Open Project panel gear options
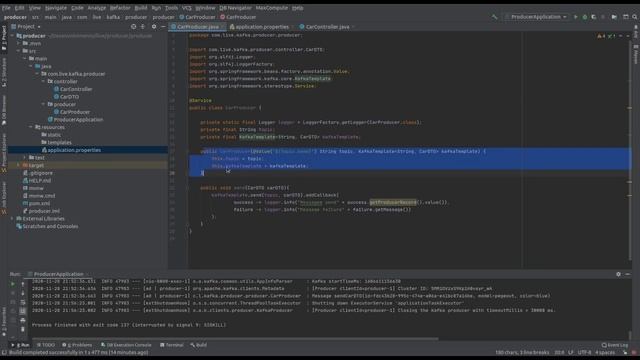 (x=154, y=27)
